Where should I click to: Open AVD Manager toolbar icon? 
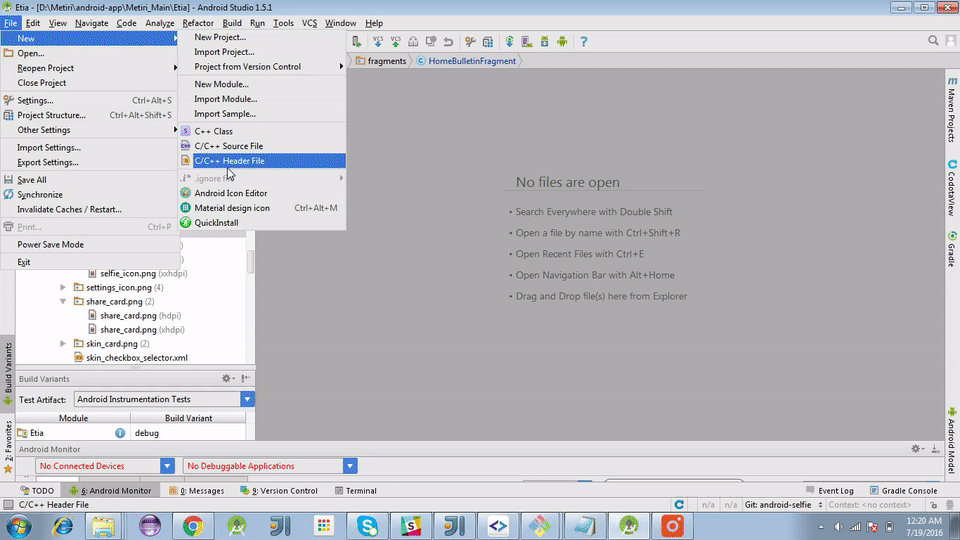click(x=527, y=42)
